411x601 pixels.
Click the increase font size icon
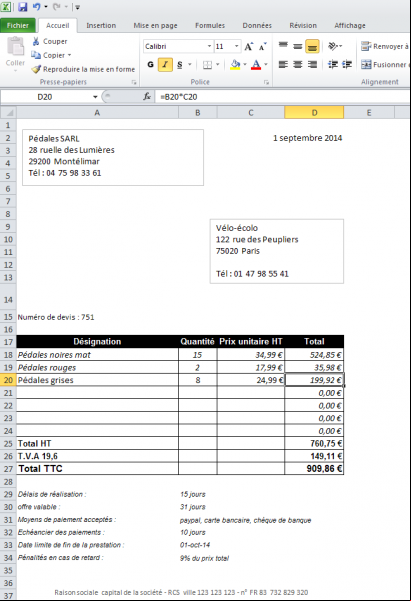coord(248,46)
